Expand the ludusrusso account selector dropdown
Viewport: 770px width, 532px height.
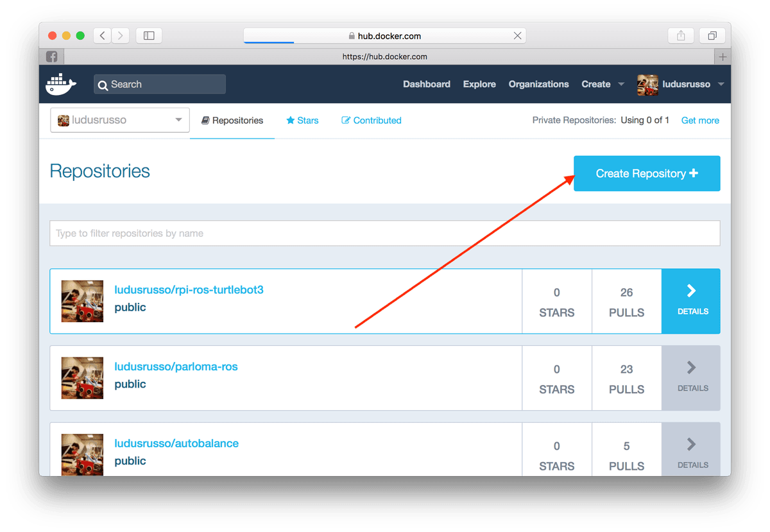click(x=179, y=120)
